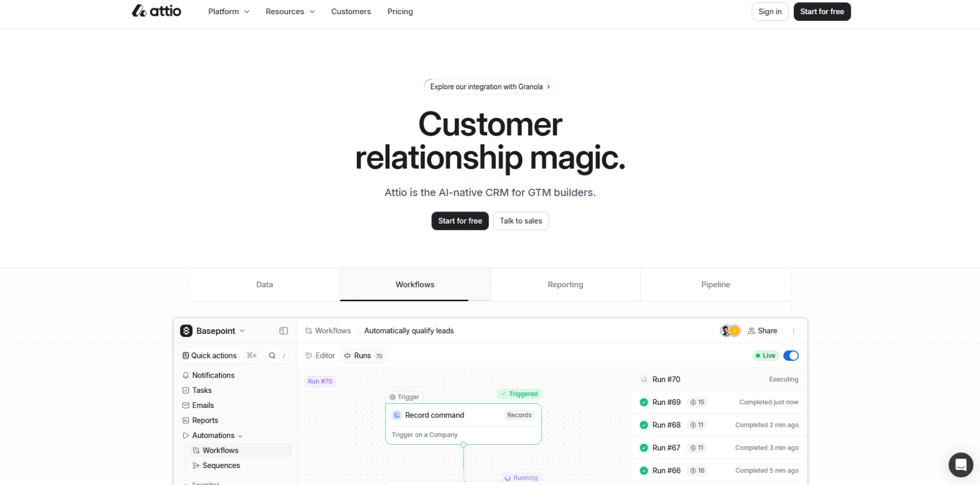The image size is (980, 485).
Task: Select the Editor tab in the workflow
Action: click(x=320, y=355)
